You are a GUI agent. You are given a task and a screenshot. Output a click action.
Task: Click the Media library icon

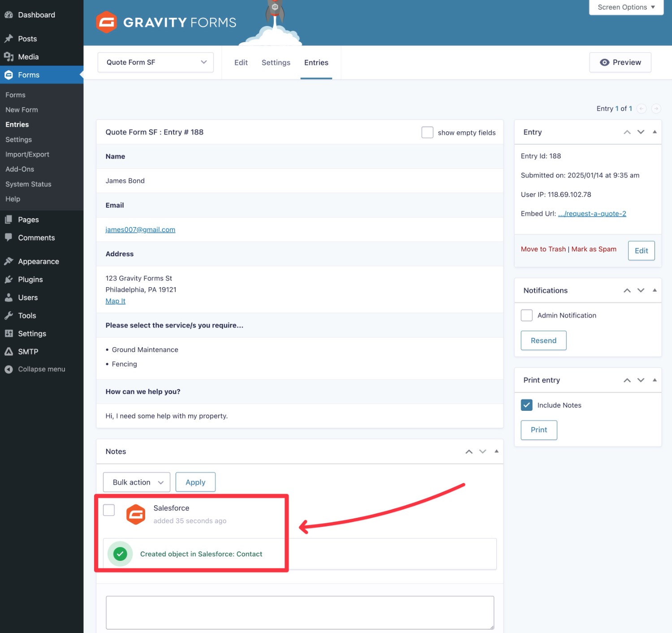(9, 57)
